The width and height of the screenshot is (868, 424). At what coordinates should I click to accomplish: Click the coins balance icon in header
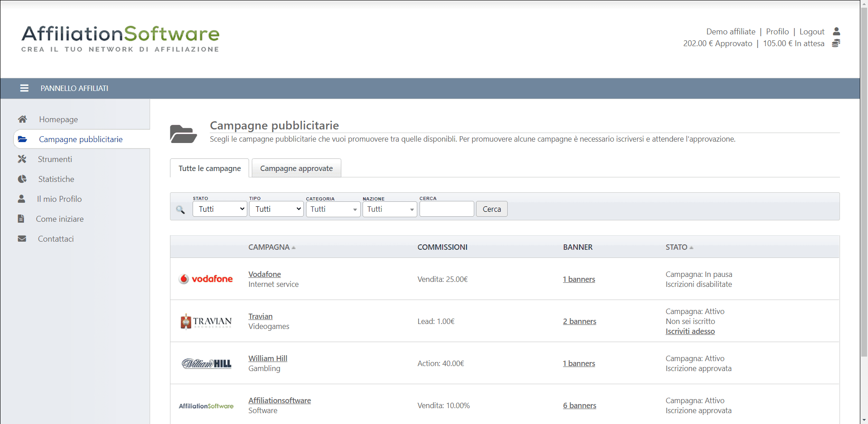tap(836, 43)
